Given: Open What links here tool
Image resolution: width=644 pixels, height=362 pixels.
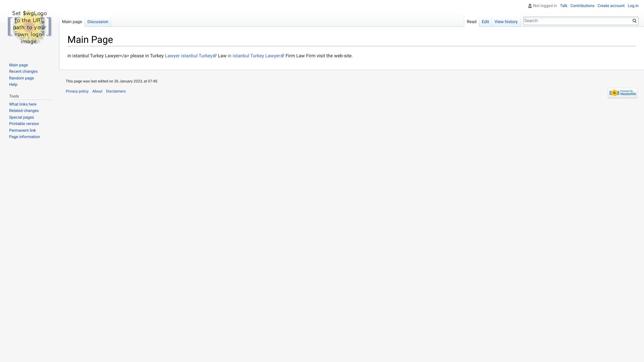Looking at the screenshot, I should pyautogui.click(x=23, y=104).
